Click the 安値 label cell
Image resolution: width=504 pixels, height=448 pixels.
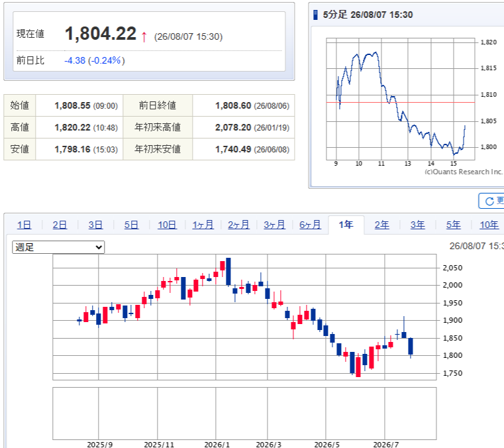pyautogui.click(x=20, y=149)
